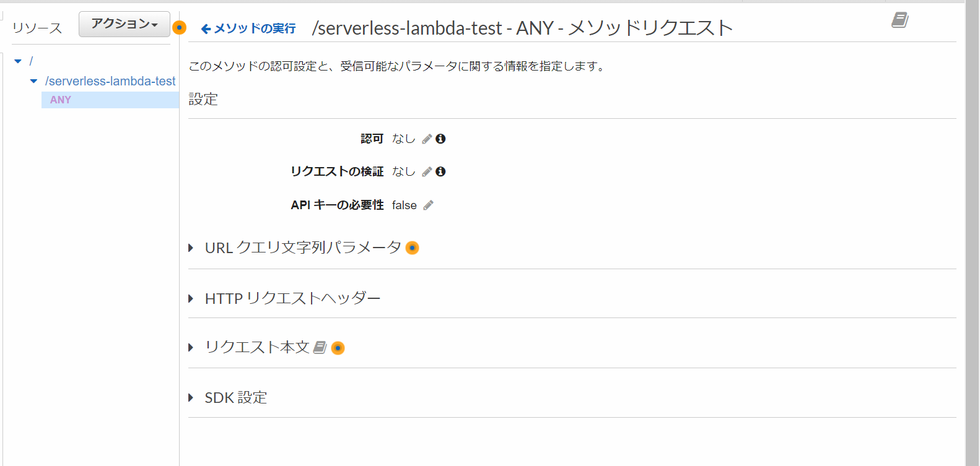Open the アクション dropdown
The width and height of the screenshot is (980, 466).
[124, 24]
